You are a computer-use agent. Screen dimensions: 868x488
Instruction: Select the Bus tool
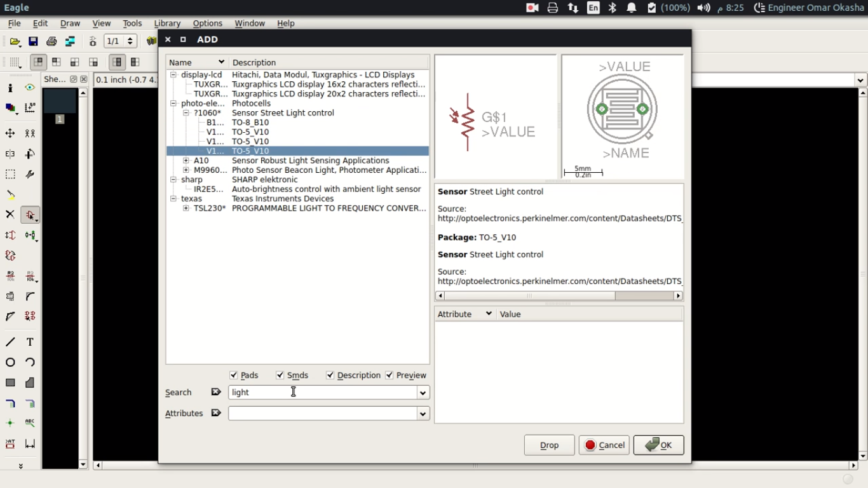click(10, 403)
